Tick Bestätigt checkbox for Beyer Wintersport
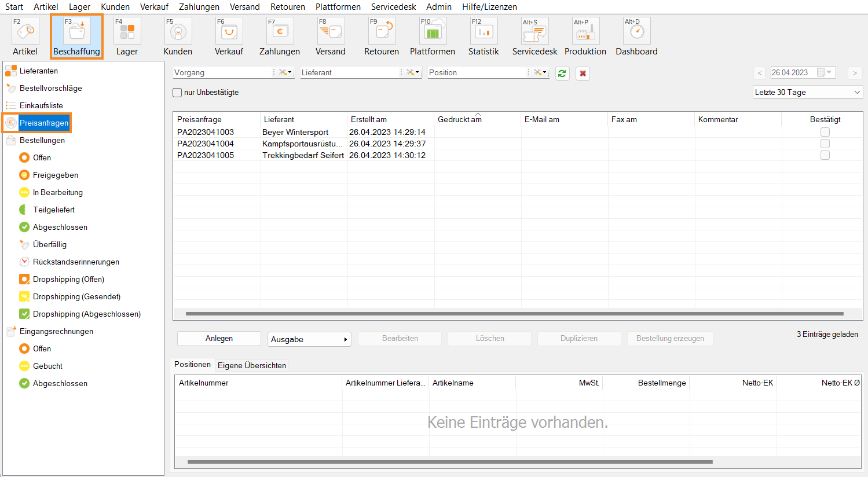The width and height of the screenshot is (868, 477). (825, 132)
